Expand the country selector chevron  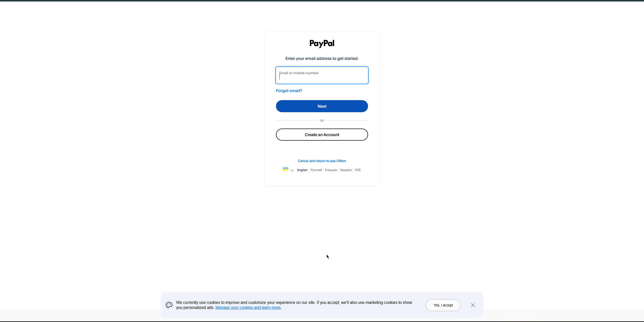pyautogui.click(x=292, y=171)
